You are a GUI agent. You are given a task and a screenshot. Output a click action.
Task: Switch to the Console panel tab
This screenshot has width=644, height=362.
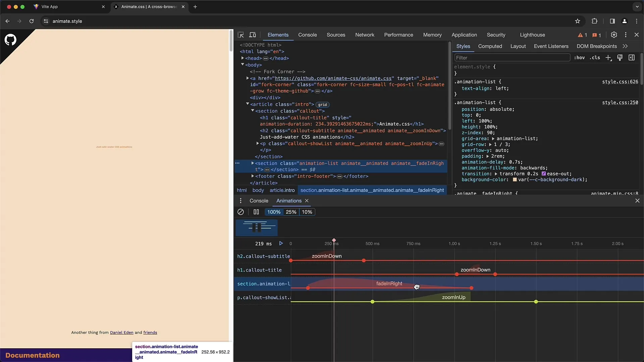pyautogui.click(x=307, y=35)
